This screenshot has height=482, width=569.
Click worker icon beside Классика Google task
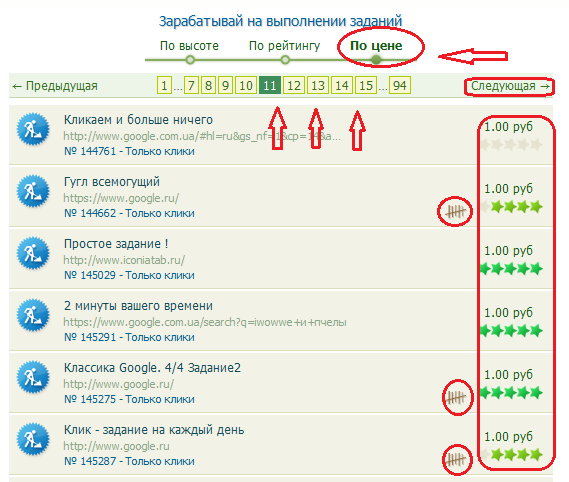33,377
